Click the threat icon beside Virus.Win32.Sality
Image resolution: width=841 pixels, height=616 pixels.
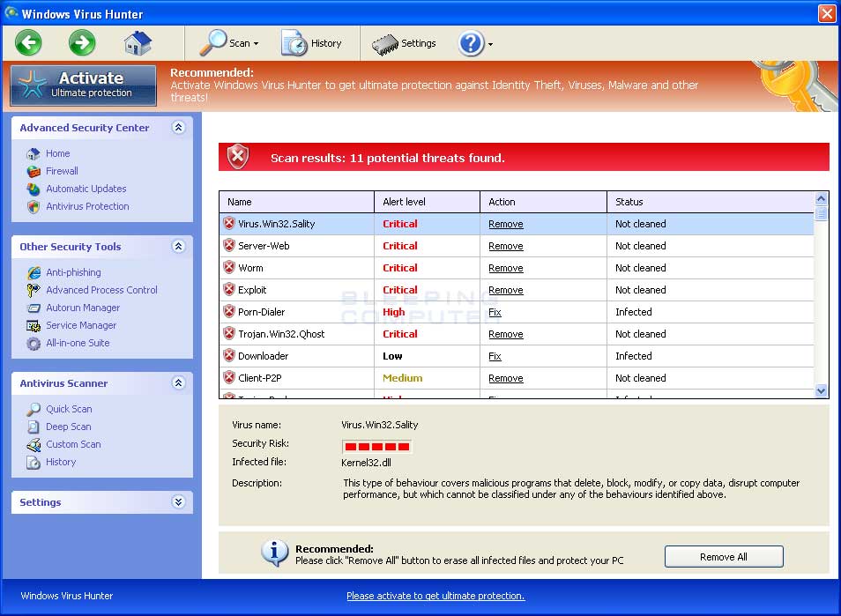(229, 224)
